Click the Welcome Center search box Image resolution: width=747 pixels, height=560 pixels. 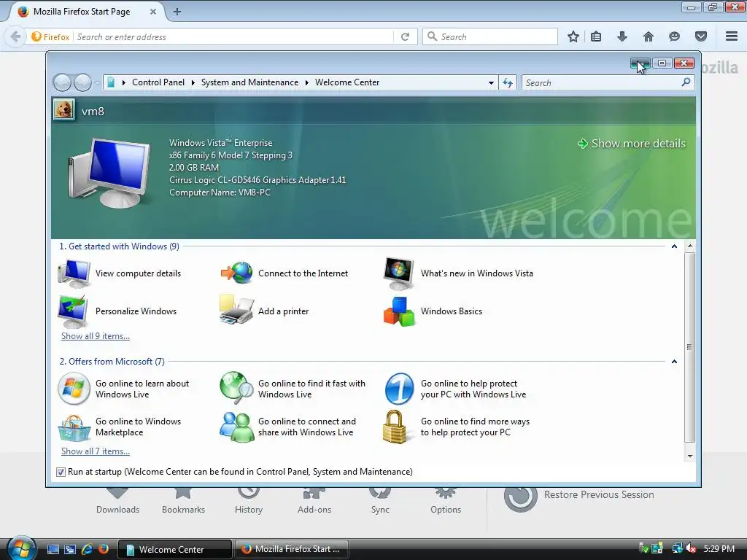[x=601, y=83]
